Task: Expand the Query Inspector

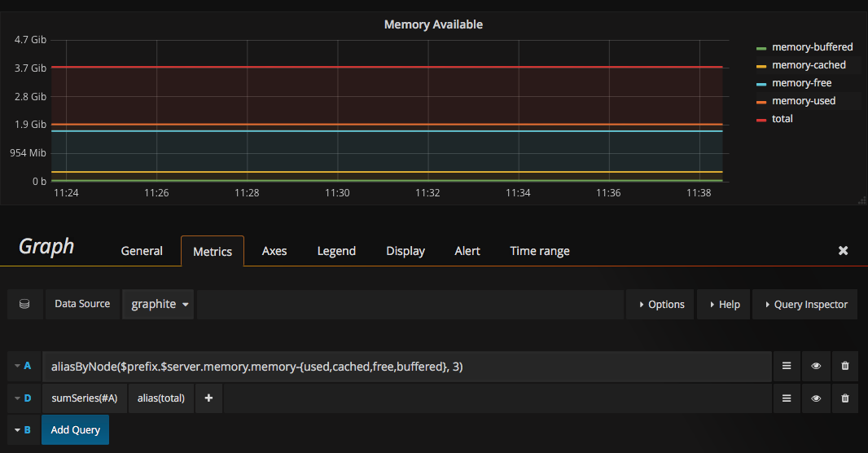Action: [804, 304]
